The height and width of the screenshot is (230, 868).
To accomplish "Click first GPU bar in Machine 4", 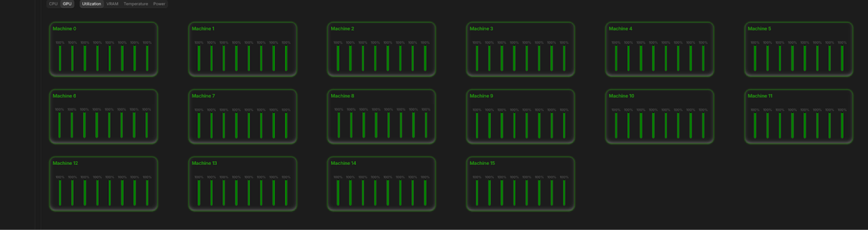I will tap(616, 58).
